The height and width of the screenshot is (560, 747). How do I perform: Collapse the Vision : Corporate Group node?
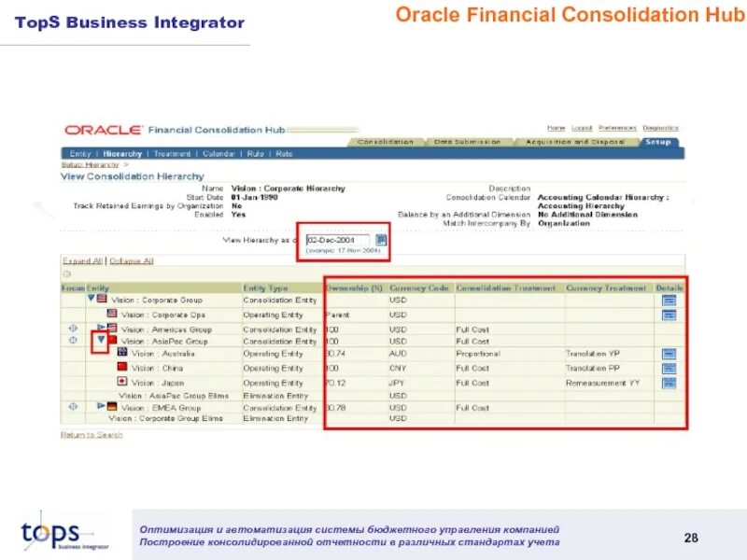(91, 298)
